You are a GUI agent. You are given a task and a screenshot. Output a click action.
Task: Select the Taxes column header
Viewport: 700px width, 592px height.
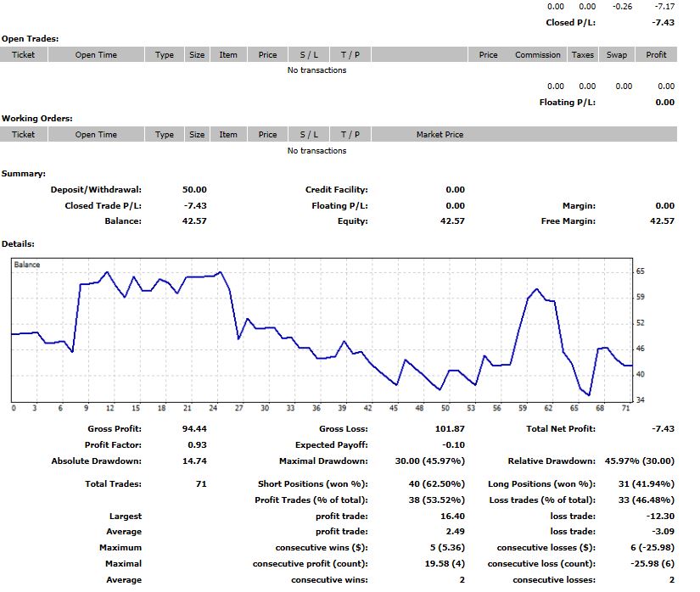583,54
